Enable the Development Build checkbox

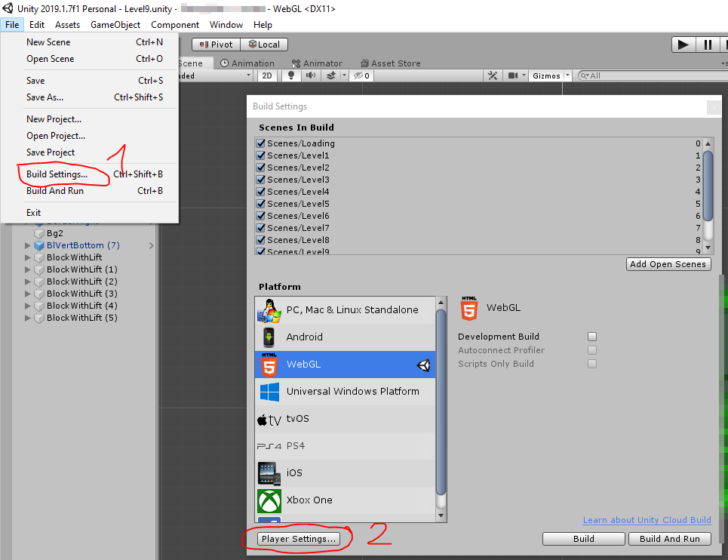point(592,337)
